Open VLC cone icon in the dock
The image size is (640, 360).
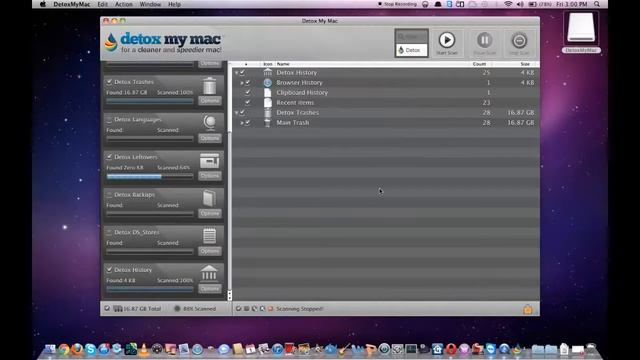144,349
